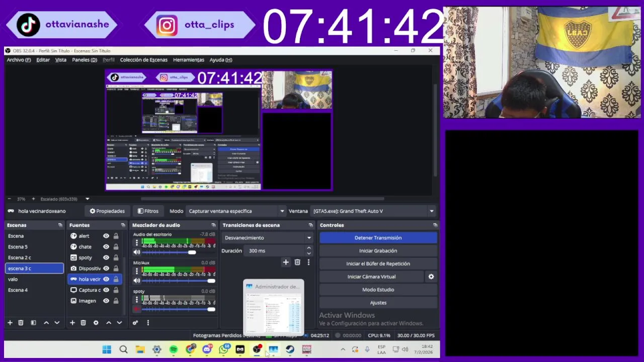Zoom out the preview with minus icon

tap(9, 199)
